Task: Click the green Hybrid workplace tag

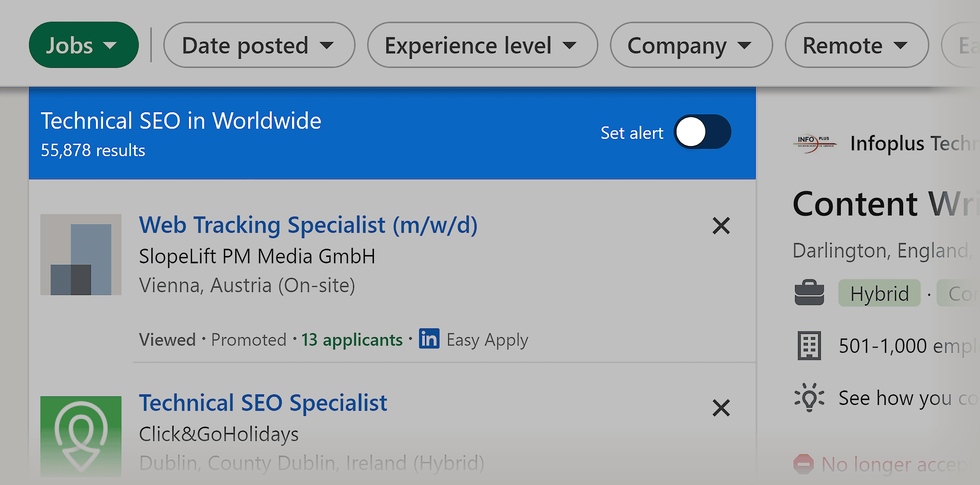Action: pos(879,292)
